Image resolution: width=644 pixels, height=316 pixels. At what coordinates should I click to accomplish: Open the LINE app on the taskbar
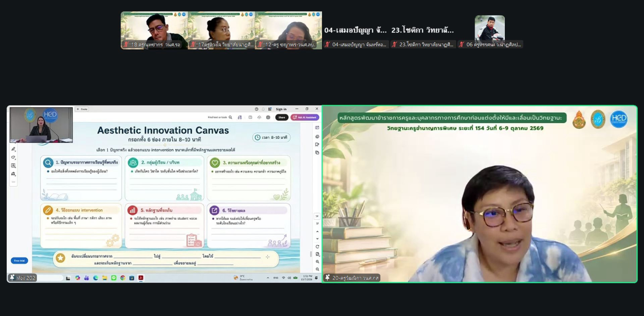point(114,278)
